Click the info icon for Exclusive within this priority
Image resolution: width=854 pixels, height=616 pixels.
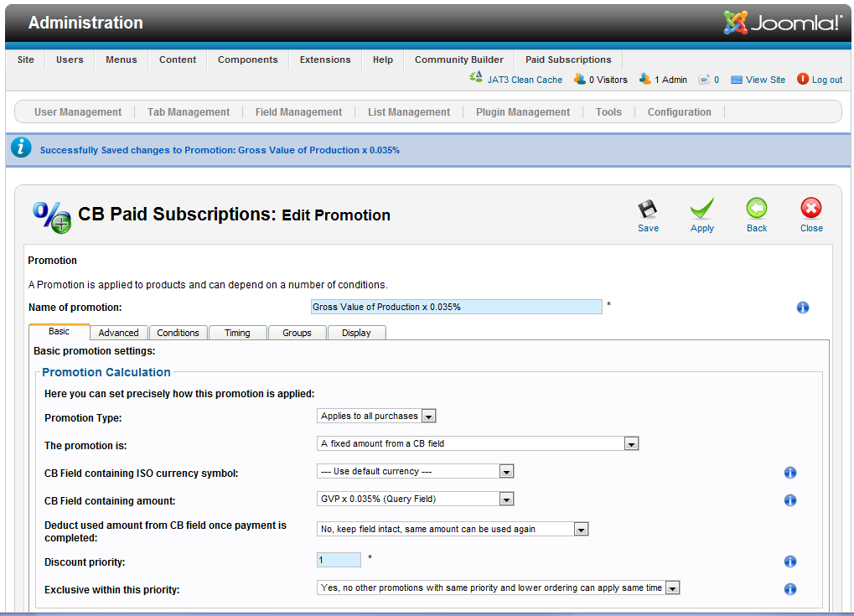[789, 589]
